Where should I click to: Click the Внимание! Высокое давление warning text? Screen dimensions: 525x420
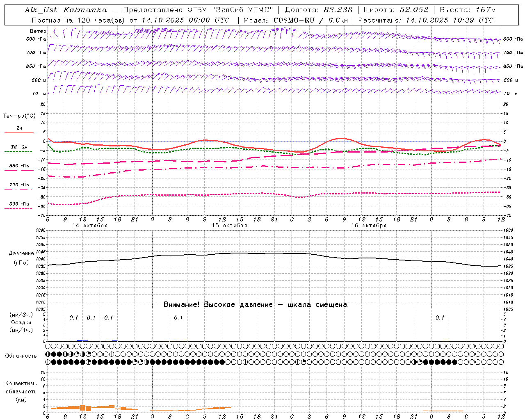pos(255,305)
